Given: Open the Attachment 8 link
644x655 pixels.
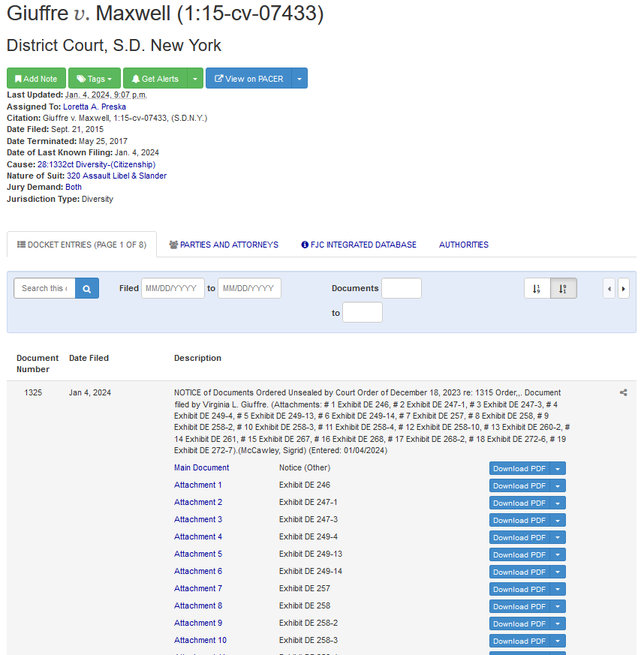Looking at the screenshot, I should pos(198,605).
